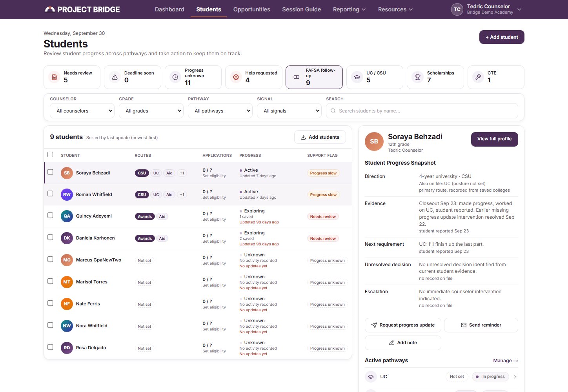This screenshot has width=568, height=392.
Task: Check the box for Soraya Behzadi
Action: tap(50, 172)
